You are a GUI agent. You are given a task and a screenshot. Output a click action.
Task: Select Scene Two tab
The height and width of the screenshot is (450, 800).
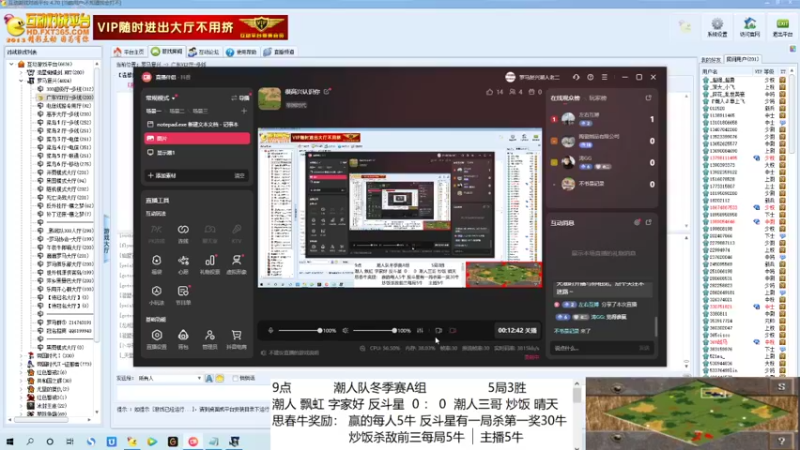point(177,111)
